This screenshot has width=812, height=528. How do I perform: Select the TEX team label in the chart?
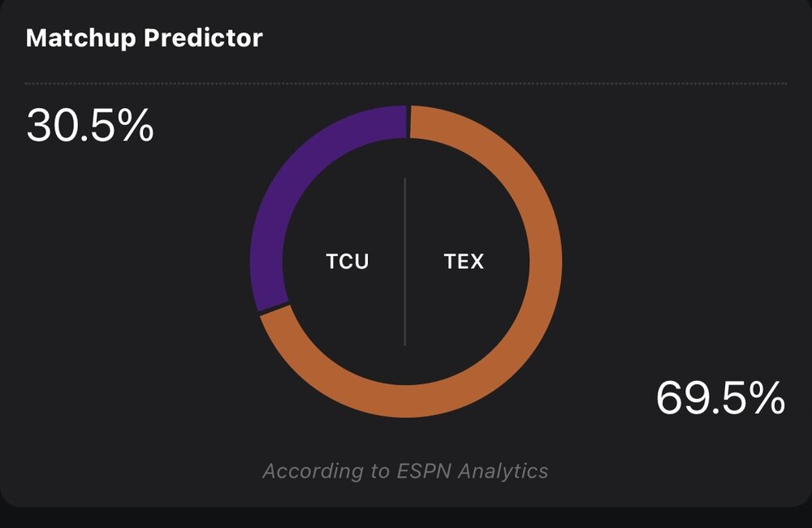pyautogui.click(x=464, y=262)
